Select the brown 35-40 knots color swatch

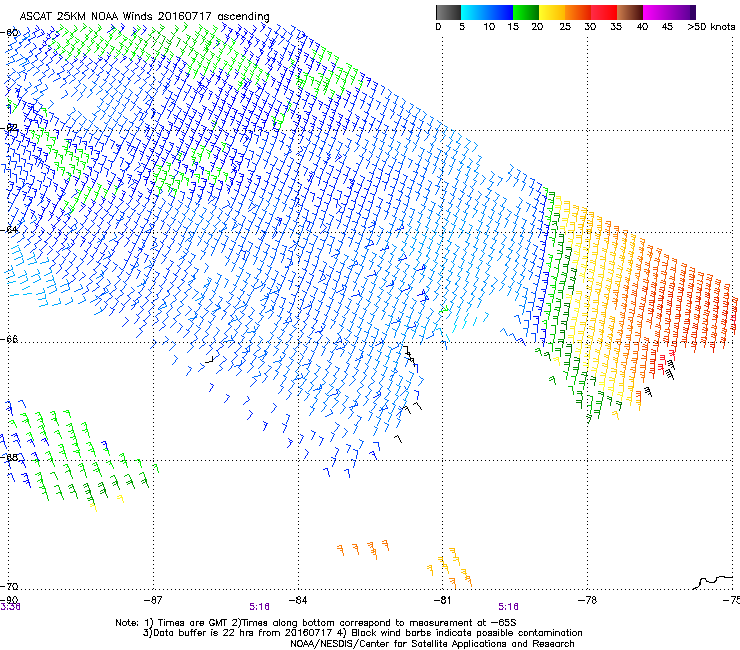click(x=630, y=12)
